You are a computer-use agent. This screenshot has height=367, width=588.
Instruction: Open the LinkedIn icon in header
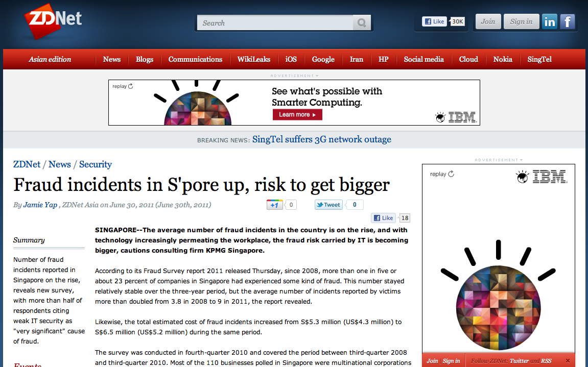550,21
